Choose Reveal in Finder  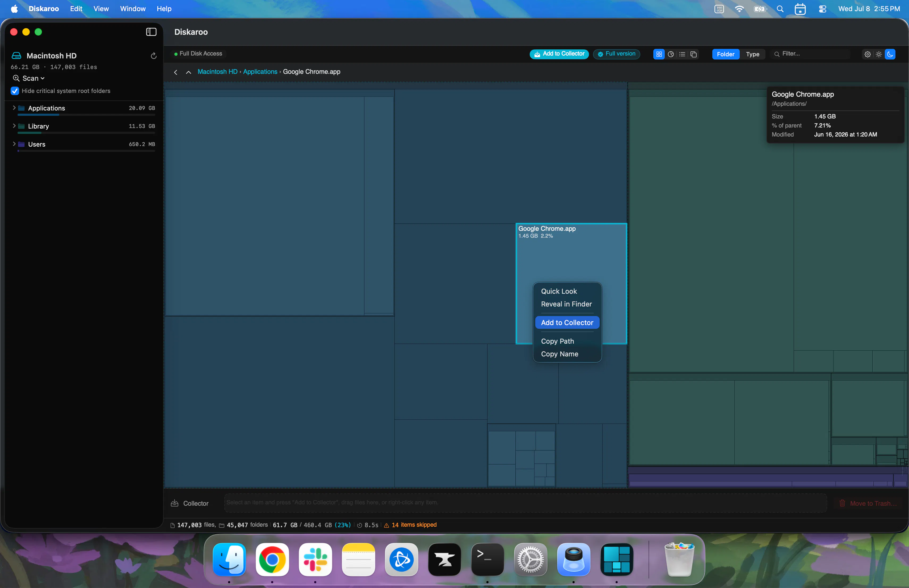567,304
